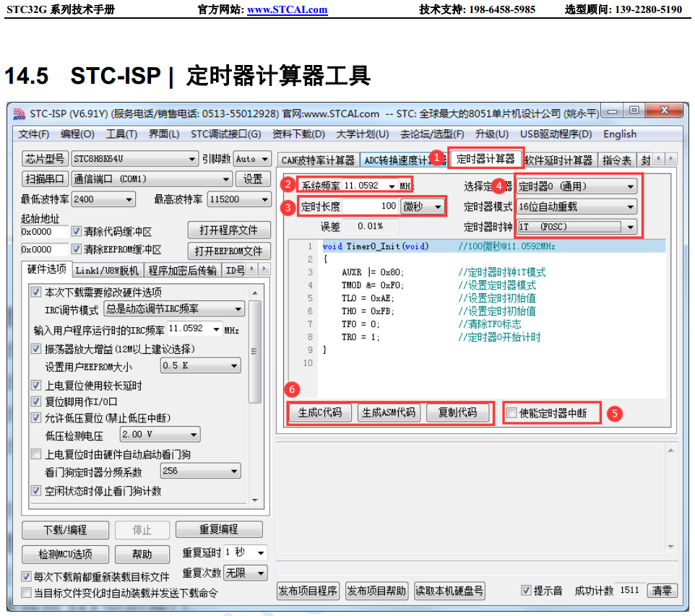This screenshot has width=695, height=616.
Task: Enable 使能定时器中断 checkbox
Action: [511, 413]
